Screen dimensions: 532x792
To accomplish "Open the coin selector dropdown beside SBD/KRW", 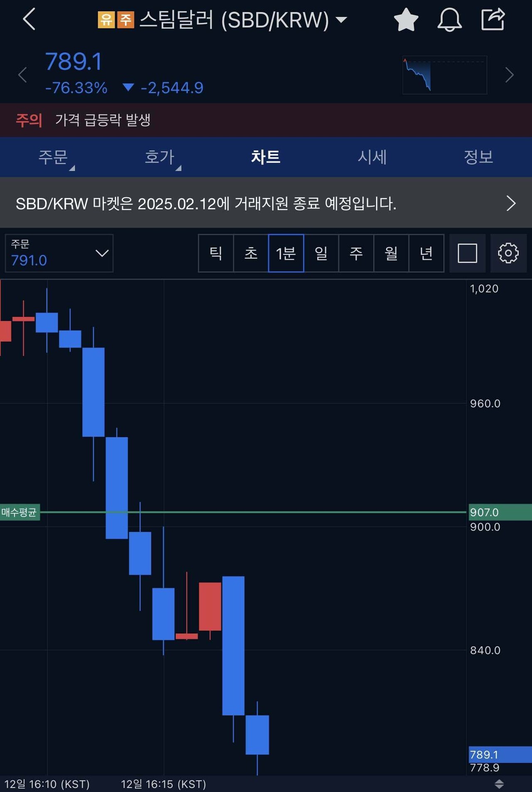I will (x=341, y=20).
